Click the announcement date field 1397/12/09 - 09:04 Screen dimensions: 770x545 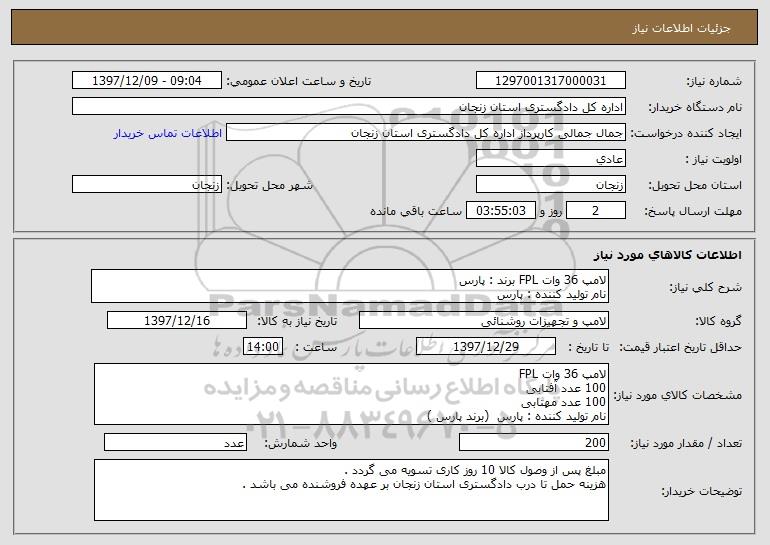[x=147, y=81]
